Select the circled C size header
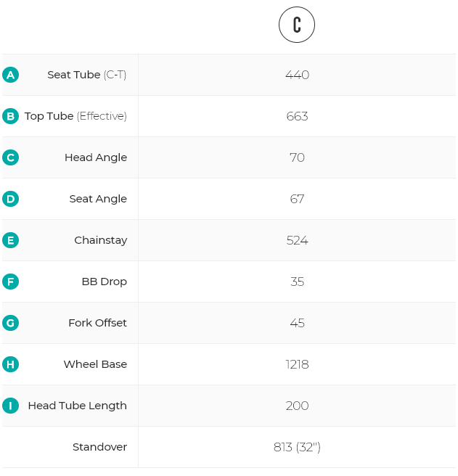 (297, 25)
